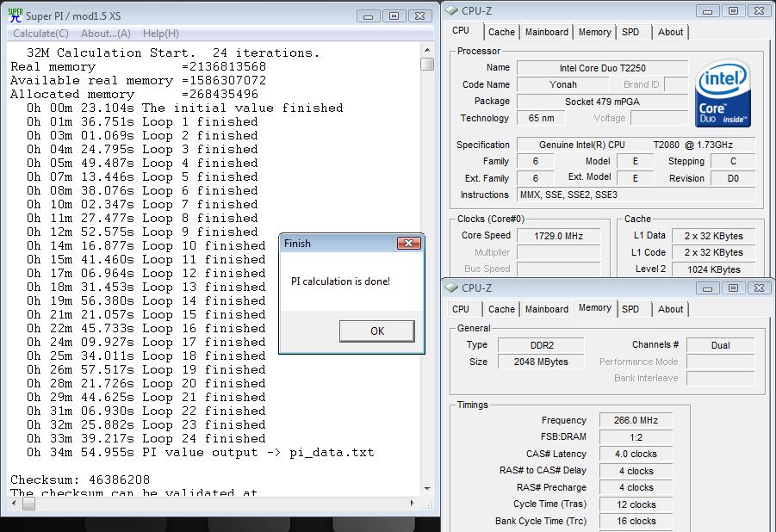Open About tab in bottom CPU-Z window
Screen dimensions: 776x532
[670, 309]
